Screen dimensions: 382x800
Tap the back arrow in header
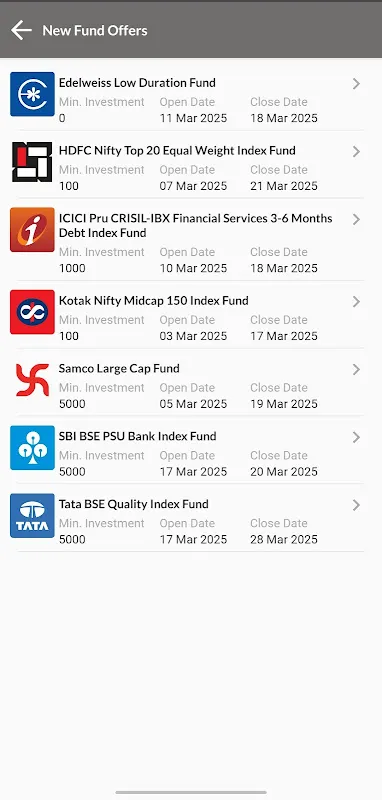(x=21, y=30)
